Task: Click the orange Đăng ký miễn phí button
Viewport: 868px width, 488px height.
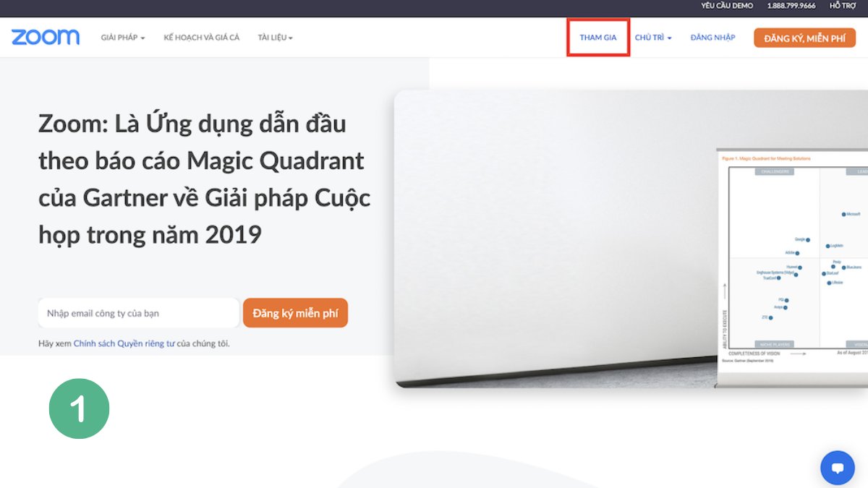Action: 295,313
